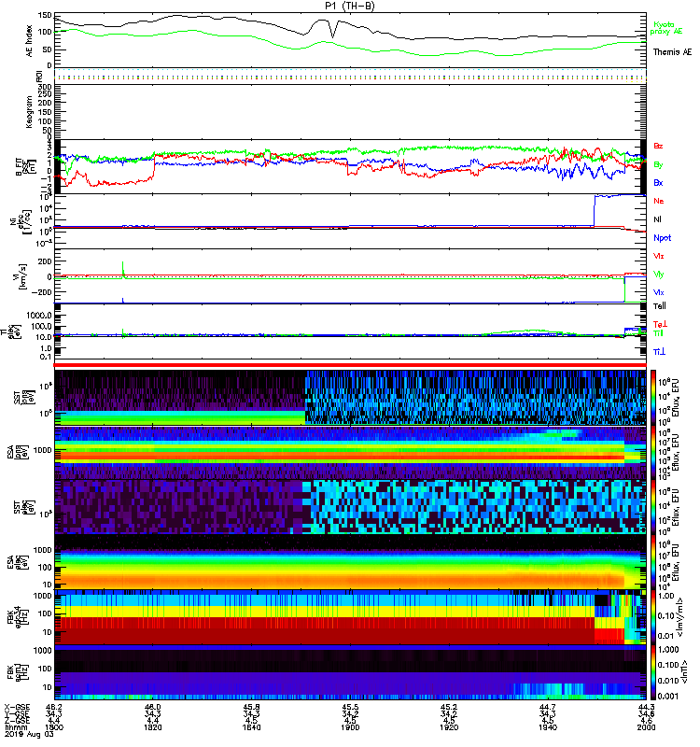Click the ROI dotted indicator strip
Viewport: 700px width, 747px height.
(x=351, y=76)
